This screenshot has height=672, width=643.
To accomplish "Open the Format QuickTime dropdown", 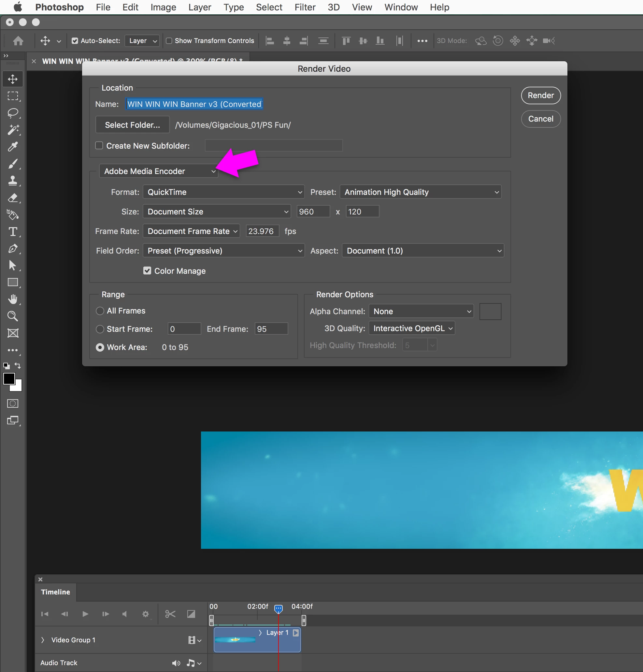I will [x=223, y=192].
